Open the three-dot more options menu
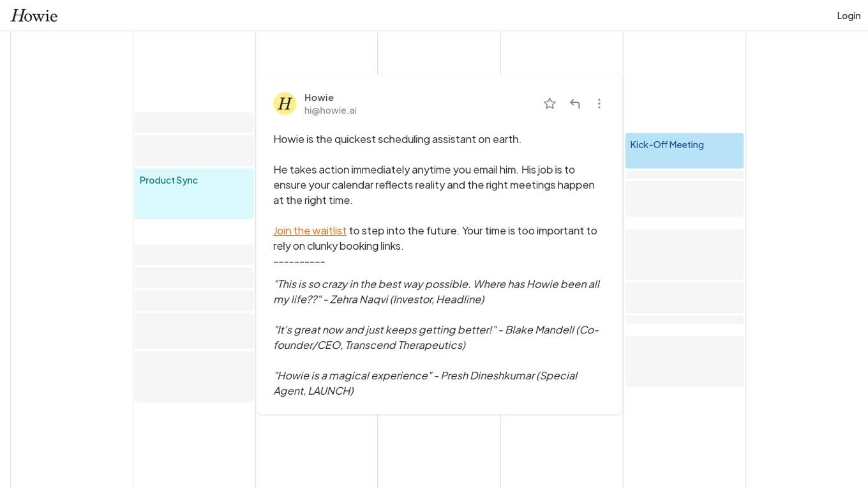868x488 pixels. coord(599,103)
